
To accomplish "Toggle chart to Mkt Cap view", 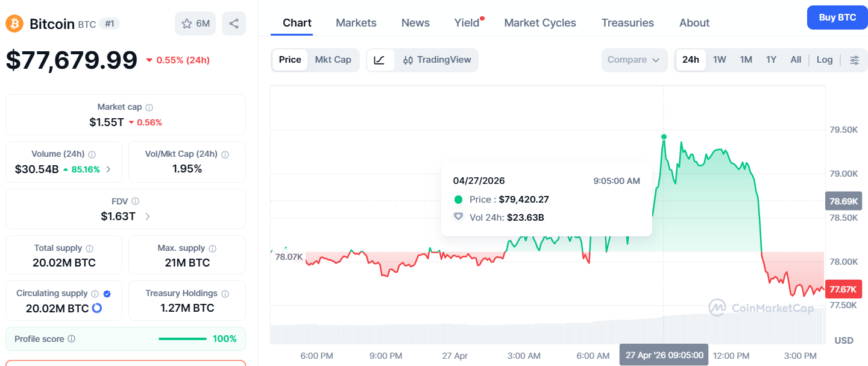I will tap(333, 60).
